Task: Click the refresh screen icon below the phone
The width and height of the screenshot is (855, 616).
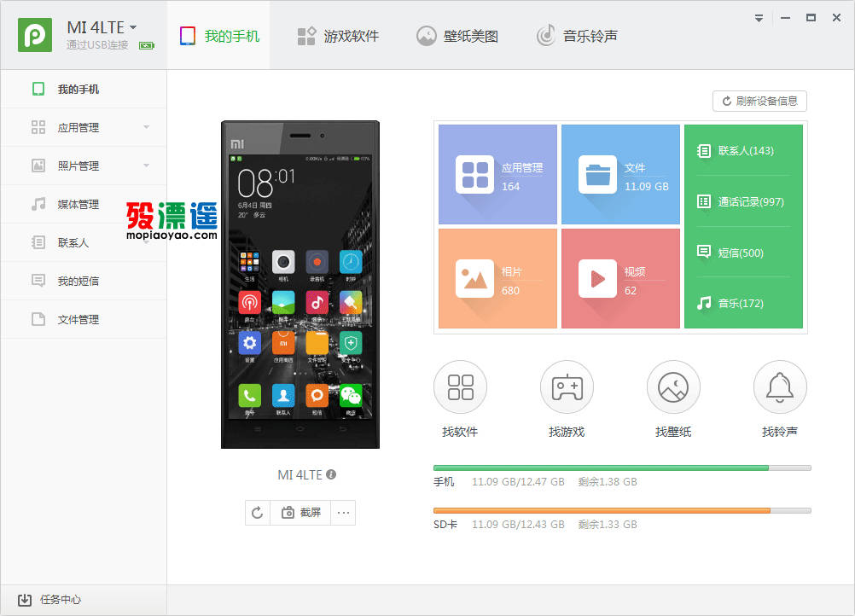Action: tap(258, 513)
